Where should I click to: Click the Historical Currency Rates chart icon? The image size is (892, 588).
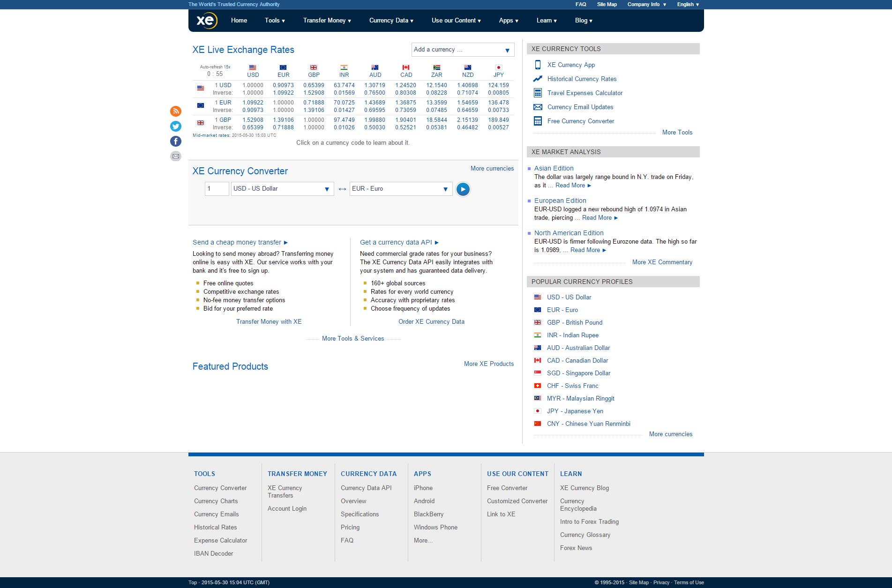(x=538, y=79)
